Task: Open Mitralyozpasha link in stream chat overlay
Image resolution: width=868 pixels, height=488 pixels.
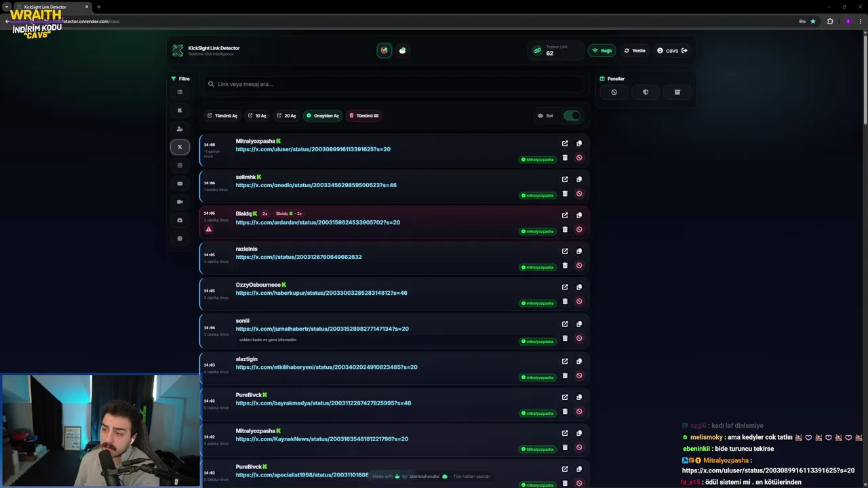Action: coord(768,470)
